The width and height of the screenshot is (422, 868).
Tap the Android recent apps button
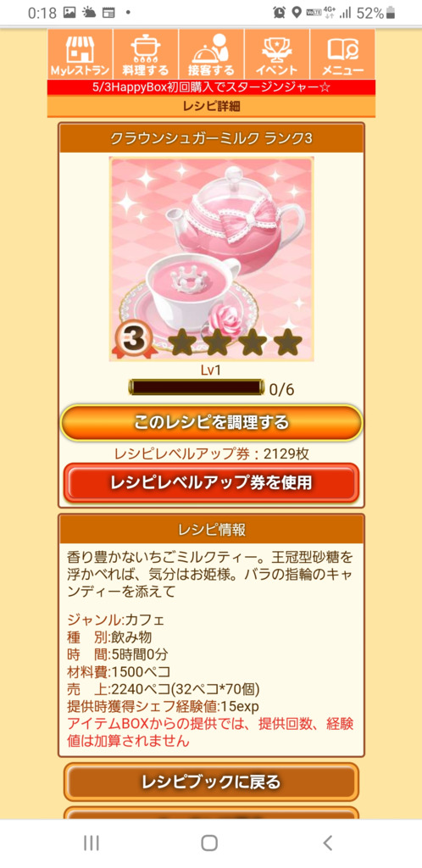pyautogui.click(x=92, y=843)
